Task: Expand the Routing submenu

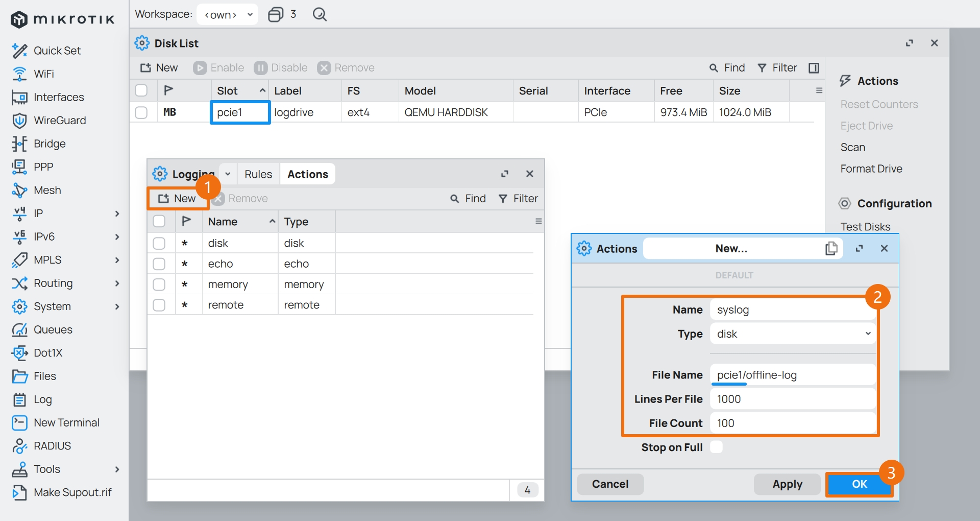Action: 117,283
